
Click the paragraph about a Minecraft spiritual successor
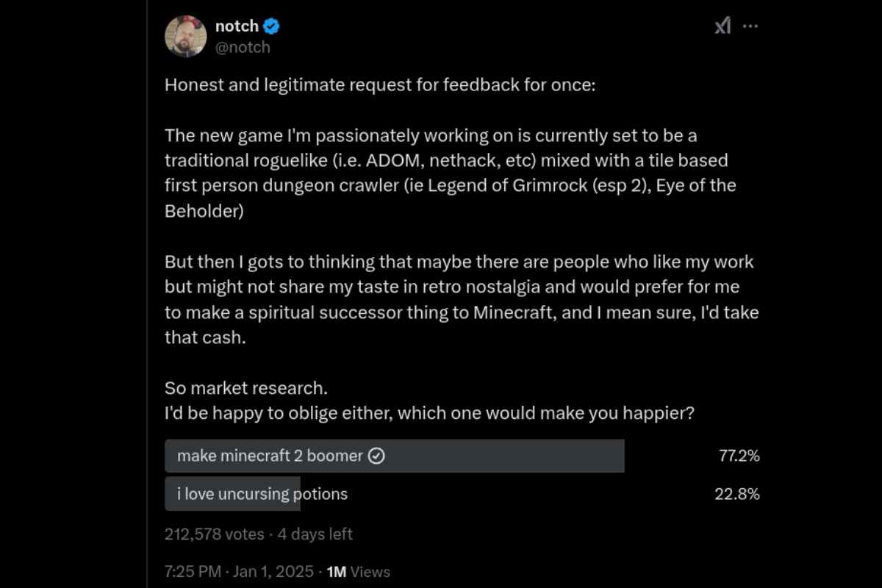[x=461, y=299]
